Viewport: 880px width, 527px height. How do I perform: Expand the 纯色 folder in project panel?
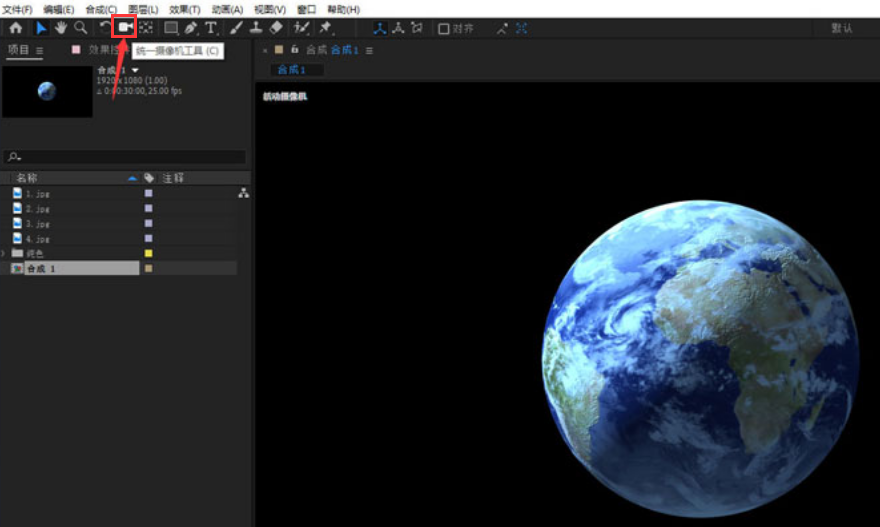pos(5,254)
